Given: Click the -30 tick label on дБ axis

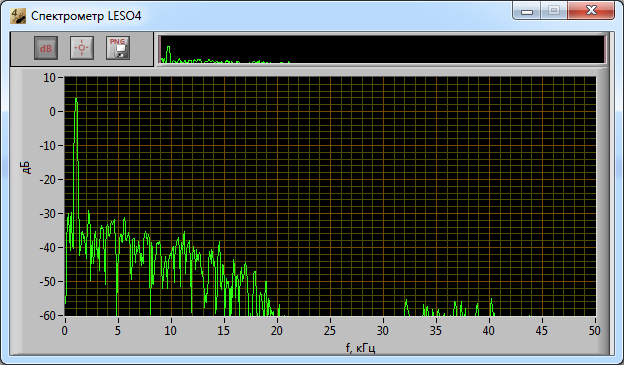Looking at the screenshot, I should click(47, 214).
